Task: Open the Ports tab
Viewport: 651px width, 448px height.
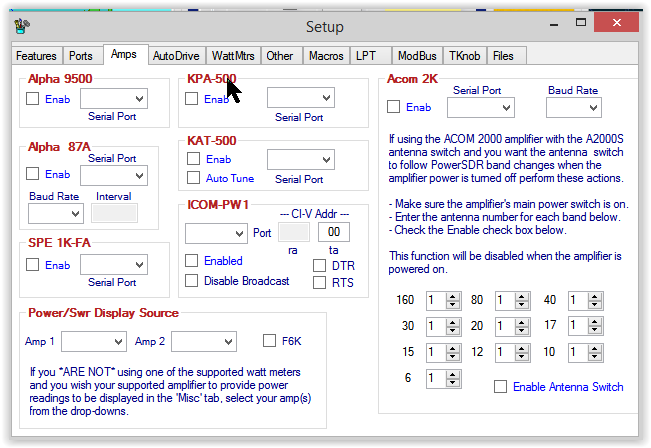Action: pos(81,56)
